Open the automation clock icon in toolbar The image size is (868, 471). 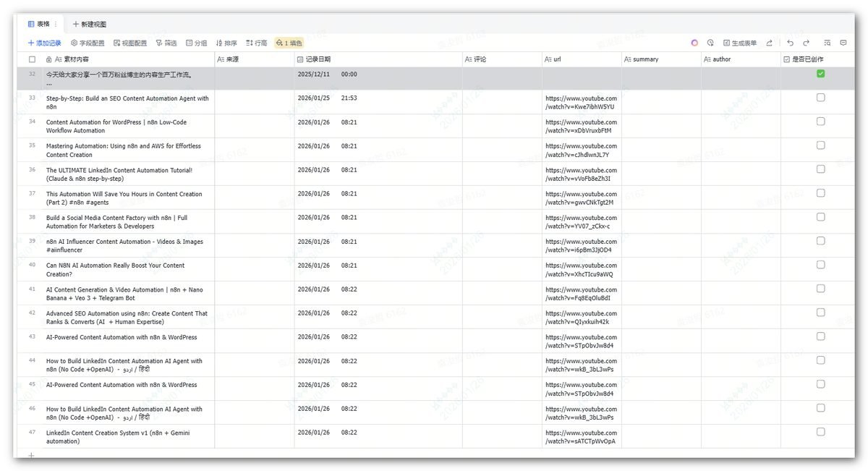[x=710, y=43]
